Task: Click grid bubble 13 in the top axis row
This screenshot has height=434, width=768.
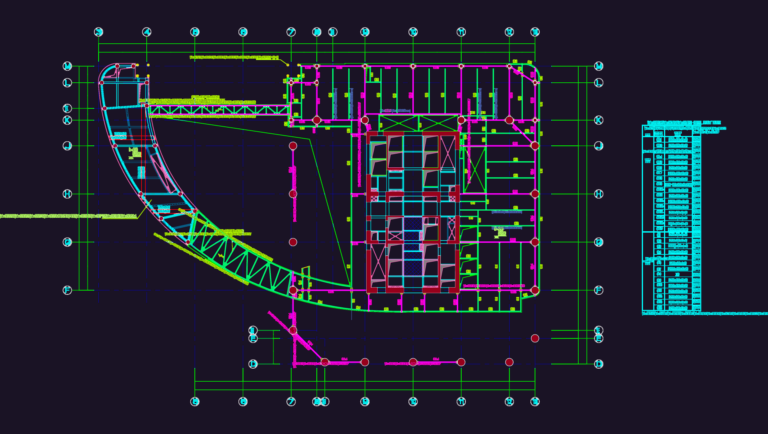Action: pos(535,32)
